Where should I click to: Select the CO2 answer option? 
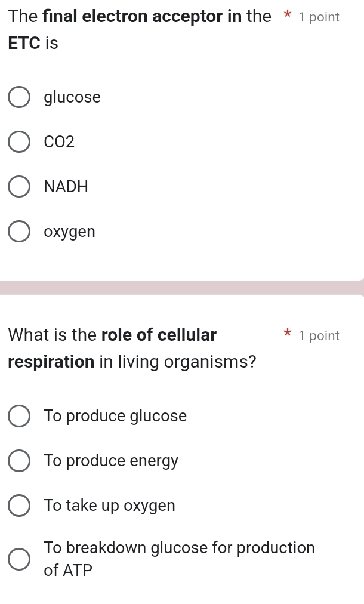pyautogui.click(x=18, y=141)
